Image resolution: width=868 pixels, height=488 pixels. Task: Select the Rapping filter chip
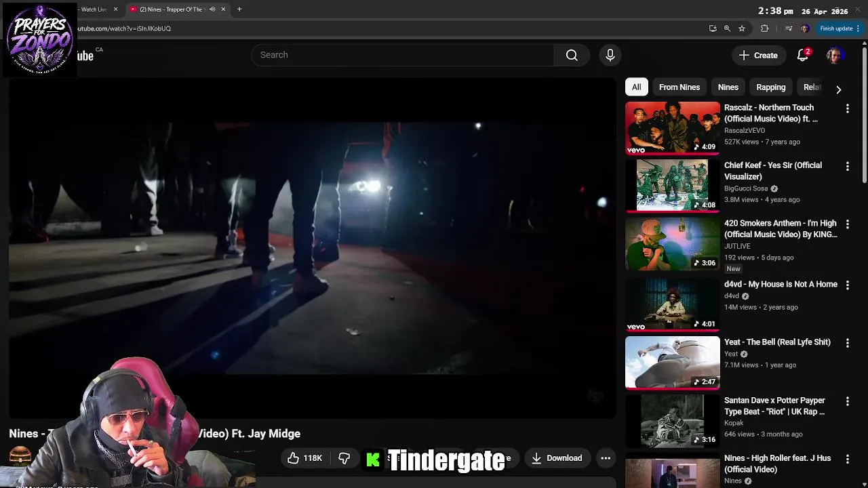click(771, 87)
